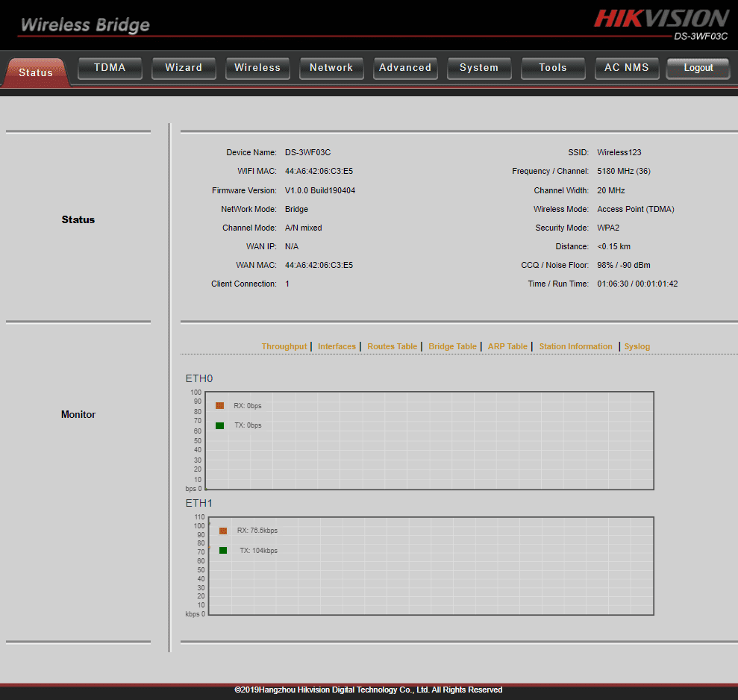Switch to the Wireless tab
738x700 pixels.
(x=257, y=68)
